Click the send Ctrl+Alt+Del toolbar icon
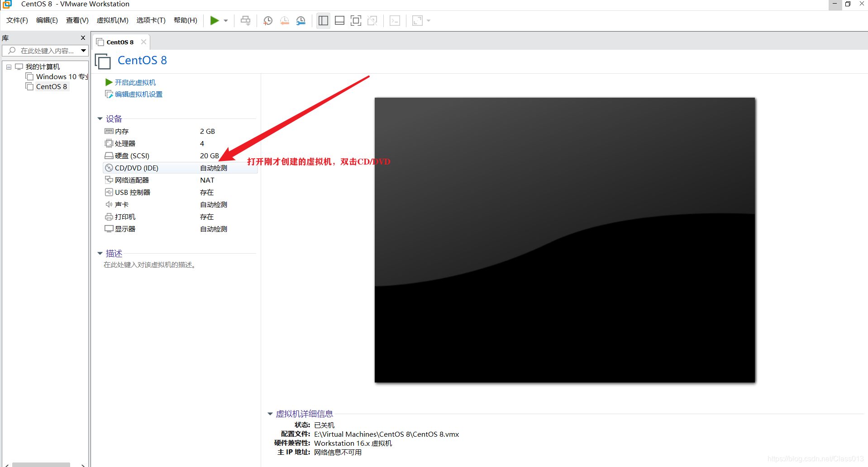 click(x=245, y=20)
